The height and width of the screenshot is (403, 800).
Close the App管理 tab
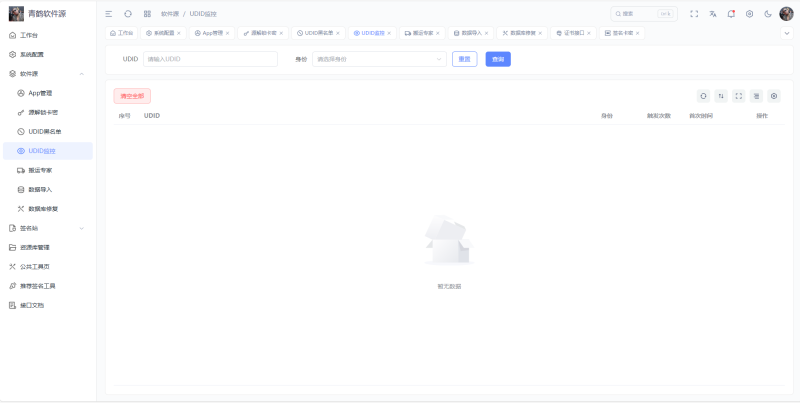tap(228, 33)
